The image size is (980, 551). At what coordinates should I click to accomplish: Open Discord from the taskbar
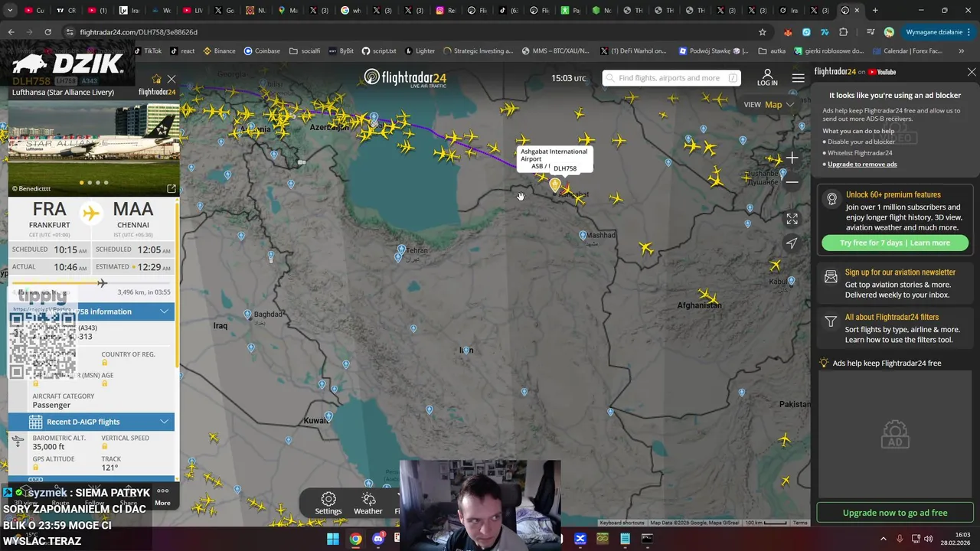click(377, 539)
